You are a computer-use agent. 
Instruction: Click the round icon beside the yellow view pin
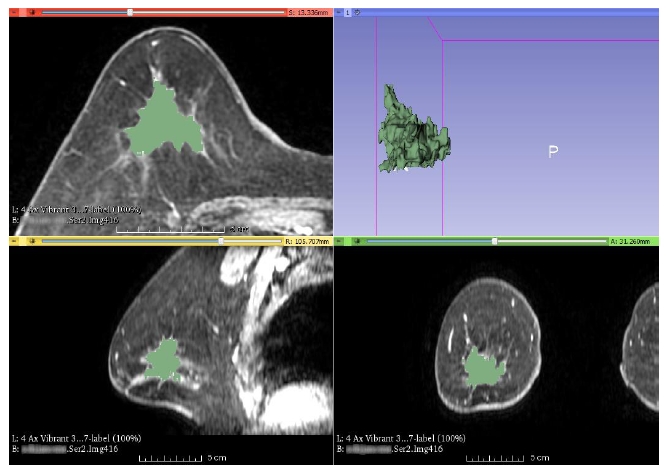click(x=31, y=241)
